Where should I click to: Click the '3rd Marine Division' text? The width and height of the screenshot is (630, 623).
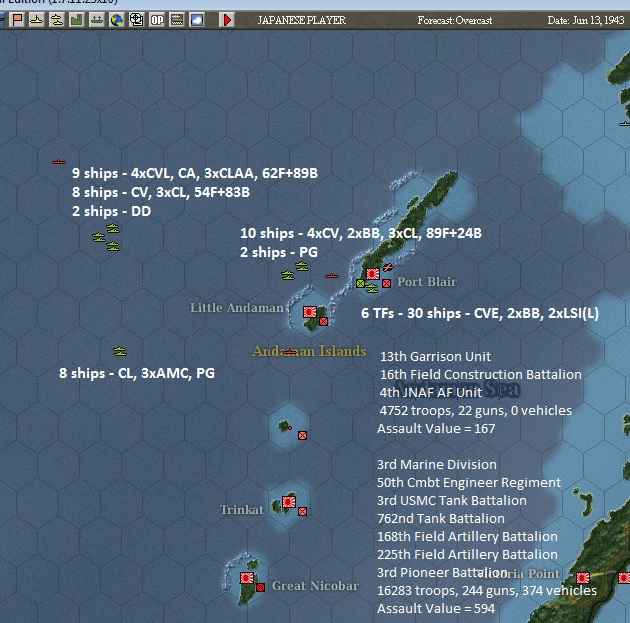pos(437,465)
